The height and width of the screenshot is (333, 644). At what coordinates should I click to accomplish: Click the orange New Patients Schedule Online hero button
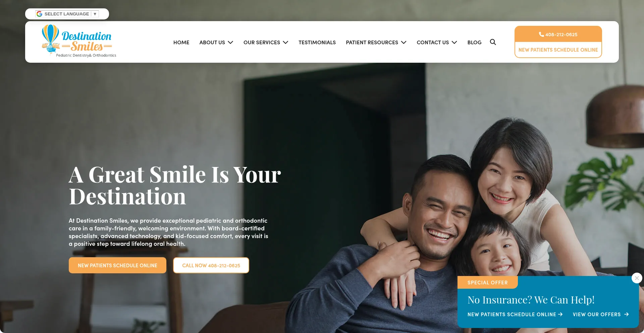[x=117, y=265]
